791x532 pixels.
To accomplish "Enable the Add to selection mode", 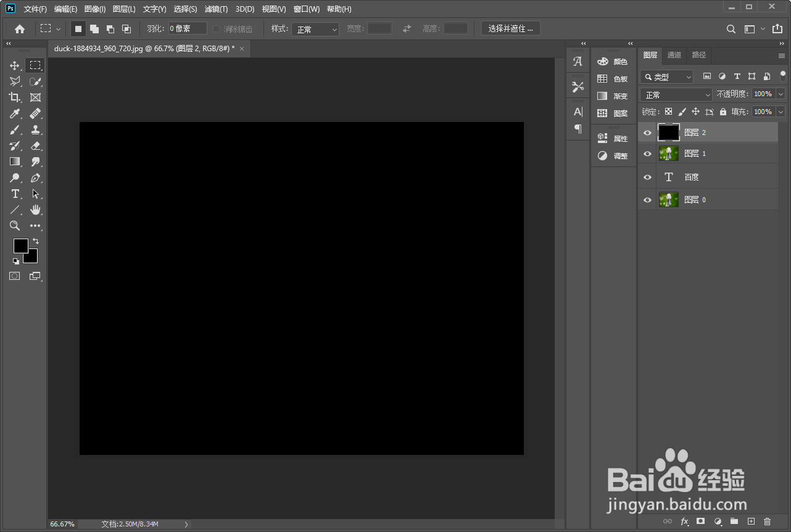I will (x=94, y=29).
